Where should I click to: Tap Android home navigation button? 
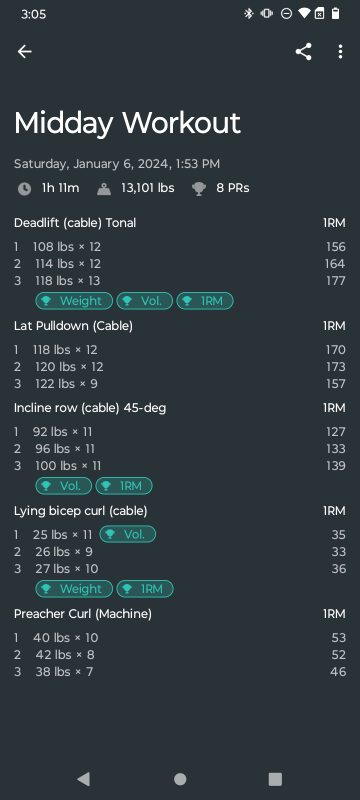180,779
